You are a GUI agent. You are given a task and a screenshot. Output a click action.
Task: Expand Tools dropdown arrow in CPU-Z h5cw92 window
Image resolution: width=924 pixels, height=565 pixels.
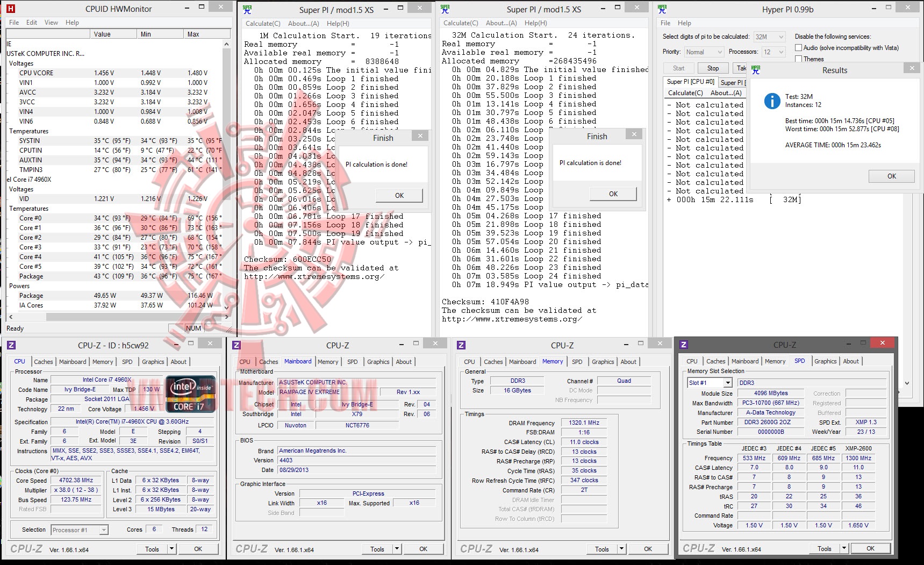tap(172, 549)
